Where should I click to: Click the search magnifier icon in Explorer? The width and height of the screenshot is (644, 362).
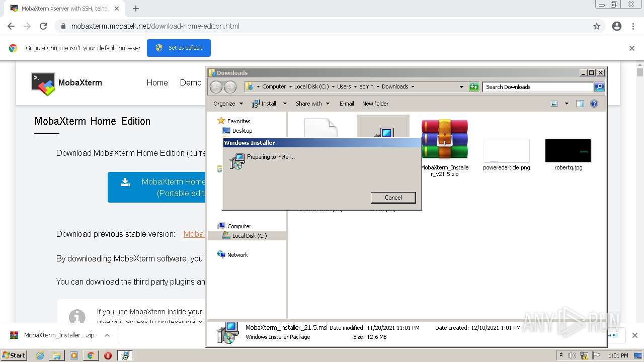tap(599, 87)
